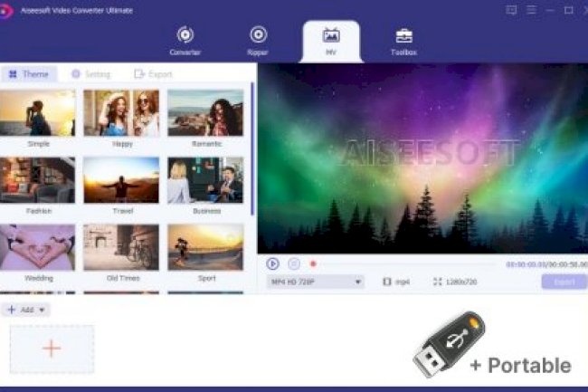Switch to the Setting tab
This screenshot has width=588, height=392.
pyautogui.click(x=91, y=74)
